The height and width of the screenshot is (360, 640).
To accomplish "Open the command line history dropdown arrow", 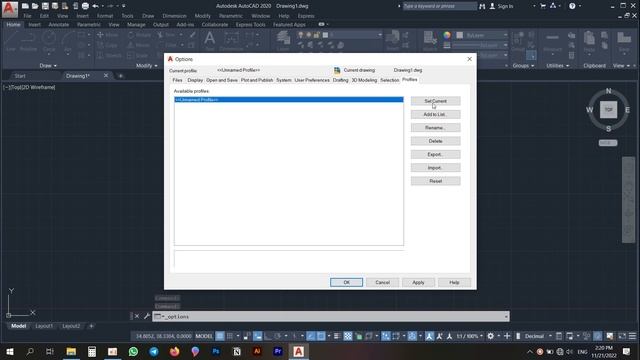I will 506,316.
